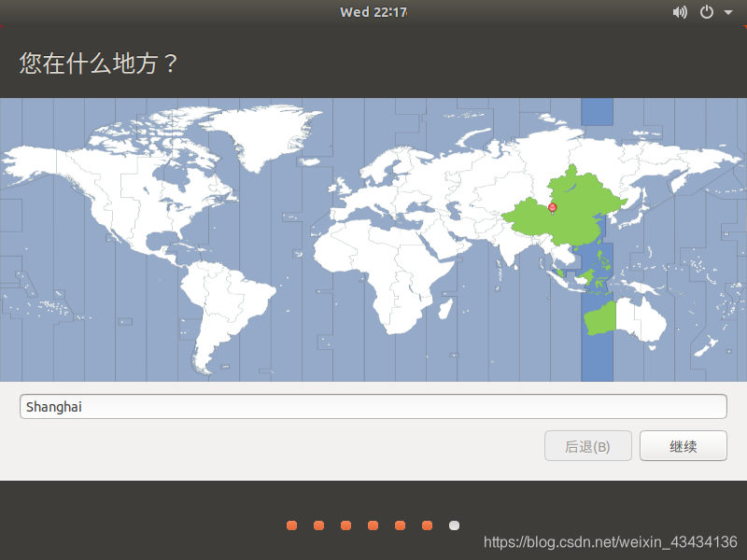Click the first orange progress dot
Image resolution: width=747 pixels, height=560 pixels.
(291, 525)
